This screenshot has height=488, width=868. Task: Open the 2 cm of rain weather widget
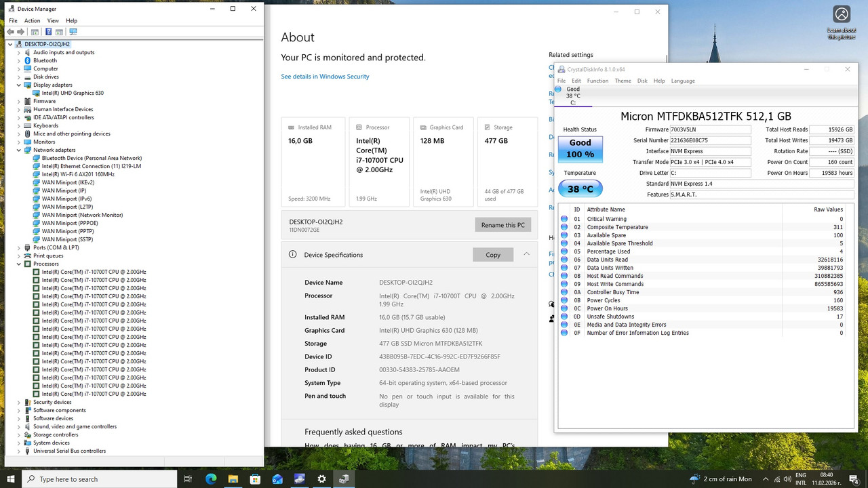click(x=720, y=479)
